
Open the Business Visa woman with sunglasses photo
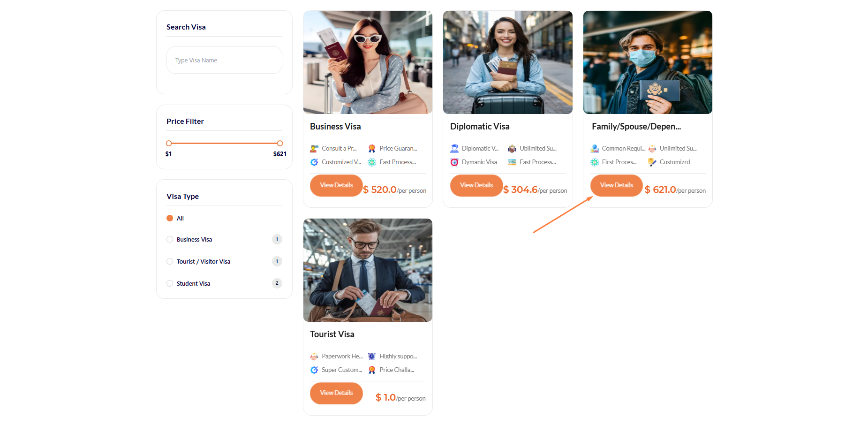[368, 62]
